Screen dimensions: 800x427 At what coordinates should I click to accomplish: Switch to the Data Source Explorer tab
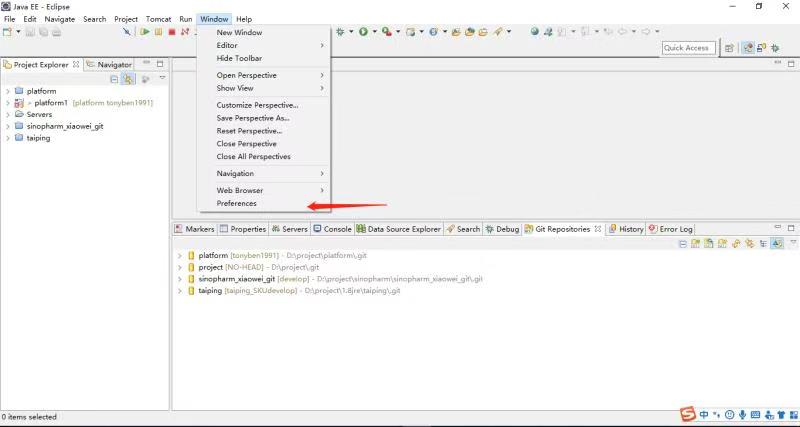pos(398,229)
